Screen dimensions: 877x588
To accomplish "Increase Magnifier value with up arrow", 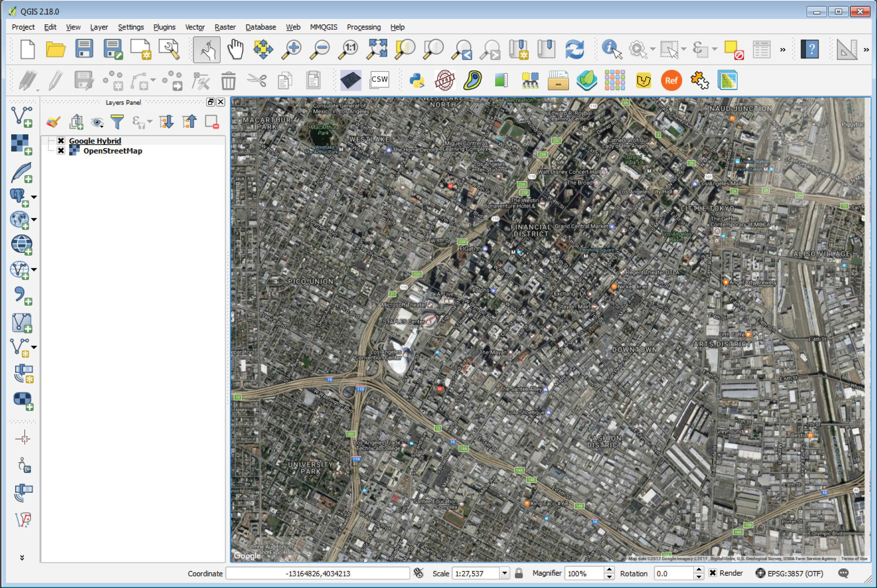I will click(609, 570).
